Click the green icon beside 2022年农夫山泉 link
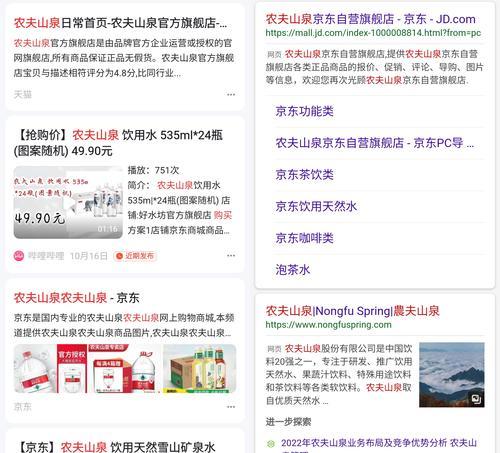 pyautogui.click(x=271, y=443)
